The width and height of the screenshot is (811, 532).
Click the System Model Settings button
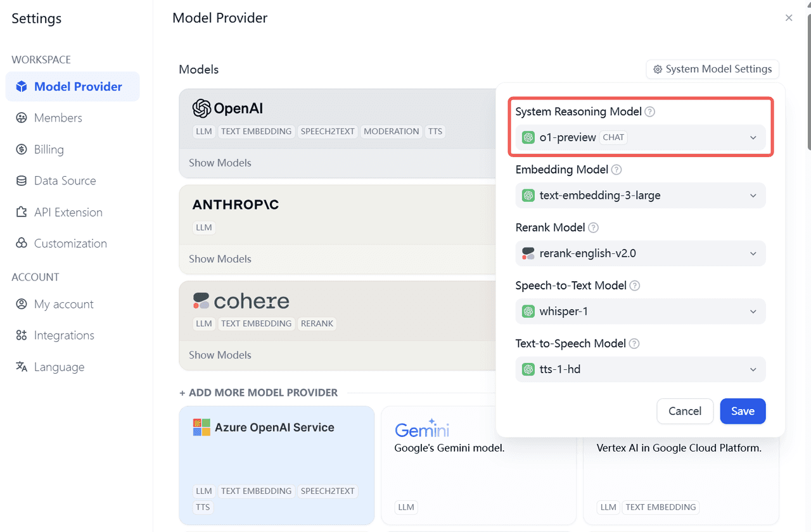tap(712, 69)
